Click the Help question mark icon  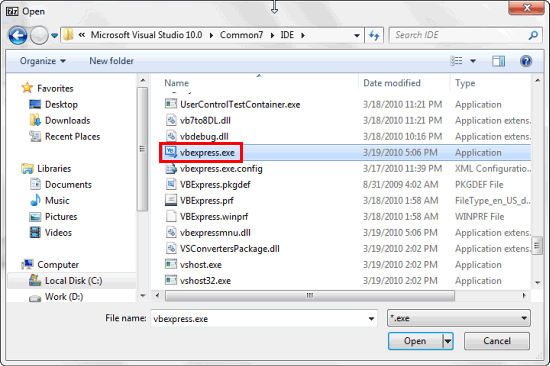tap(525, 61)
